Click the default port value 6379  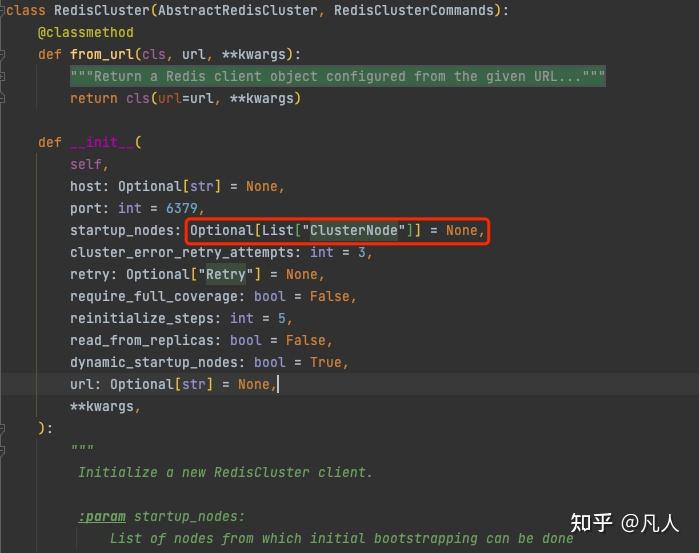181,208
